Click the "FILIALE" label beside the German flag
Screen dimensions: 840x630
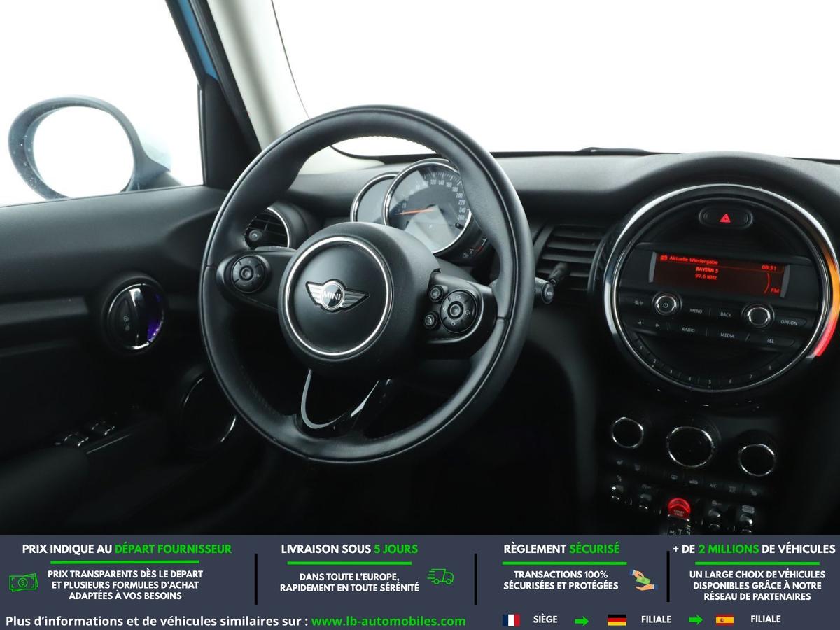tap(656, 619)
